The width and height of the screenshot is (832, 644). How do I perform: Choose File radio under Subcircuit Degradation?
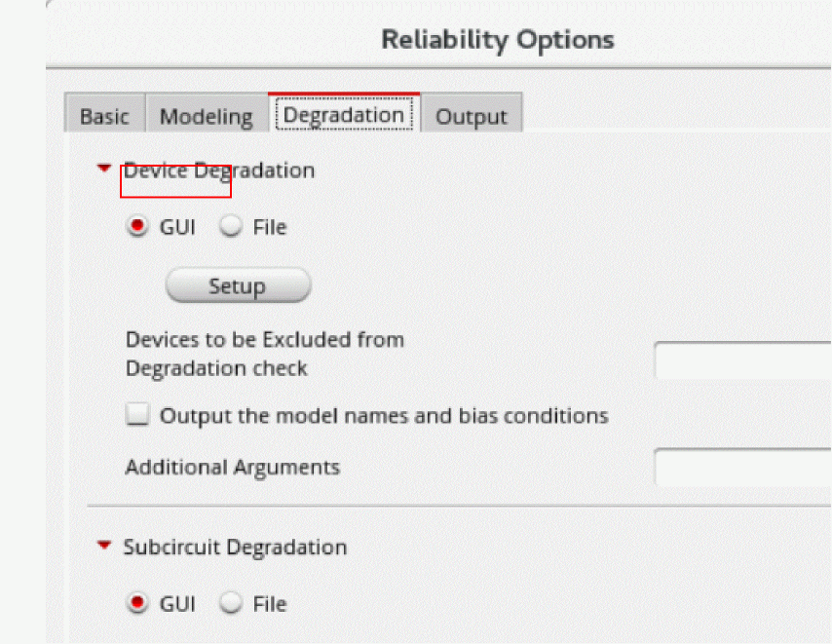[232, 604]
